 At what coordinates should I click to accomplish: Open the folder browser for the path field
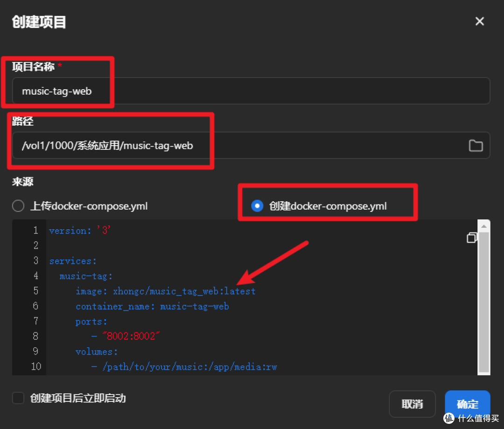click(x=476, y=146)
